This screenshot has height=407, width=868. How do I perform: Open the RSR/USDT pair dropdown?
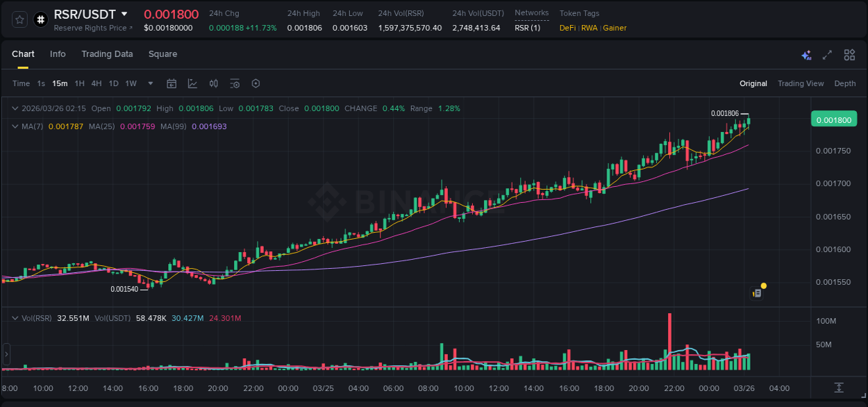coord(125,14)
